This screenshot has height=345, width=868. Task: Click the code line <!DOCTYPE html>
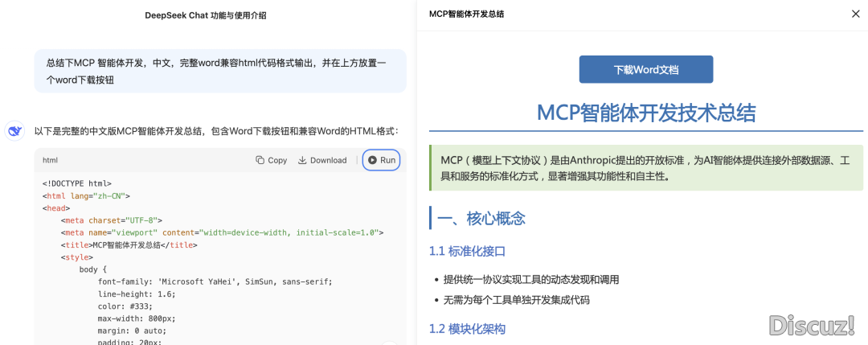77,183
